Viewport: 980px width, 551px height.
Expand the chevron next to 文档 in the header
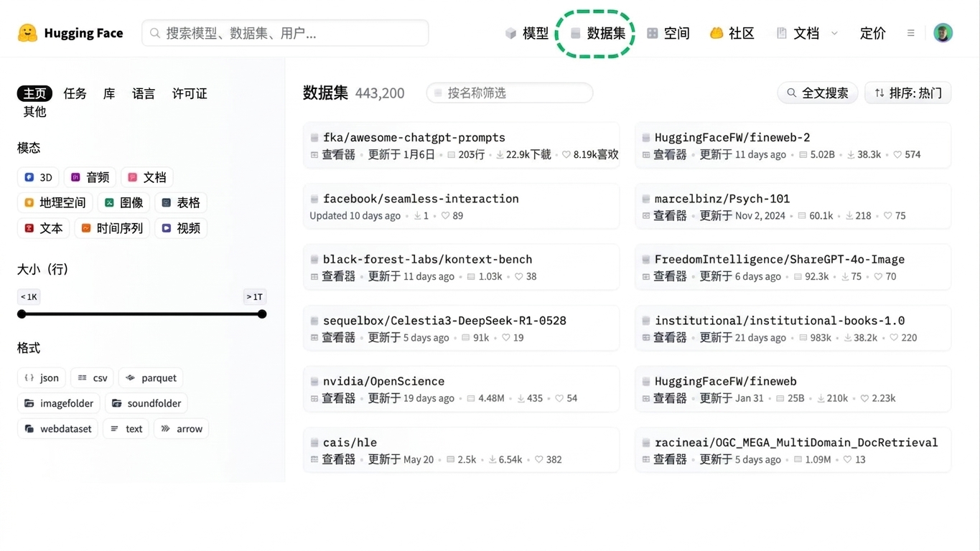pos(834,33)
